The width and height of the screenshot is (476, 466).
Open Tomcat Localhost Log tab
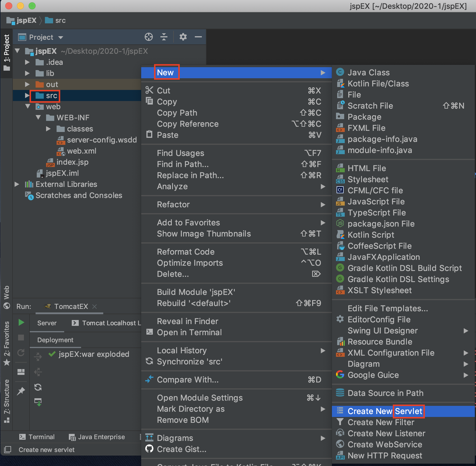coord(106,323)
